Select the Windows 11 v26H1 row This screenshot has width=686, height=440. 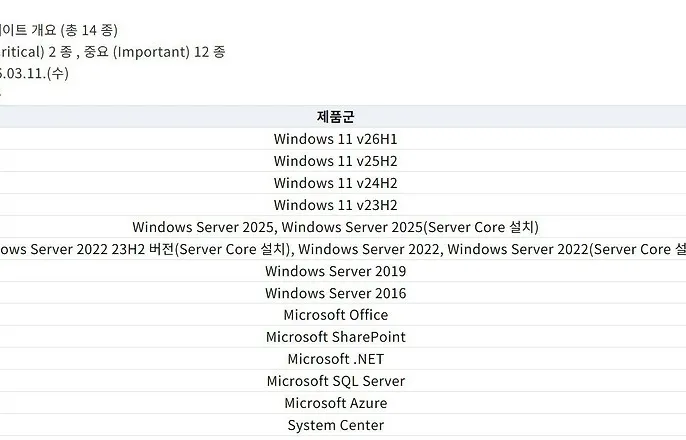click(x=336, y=139)
